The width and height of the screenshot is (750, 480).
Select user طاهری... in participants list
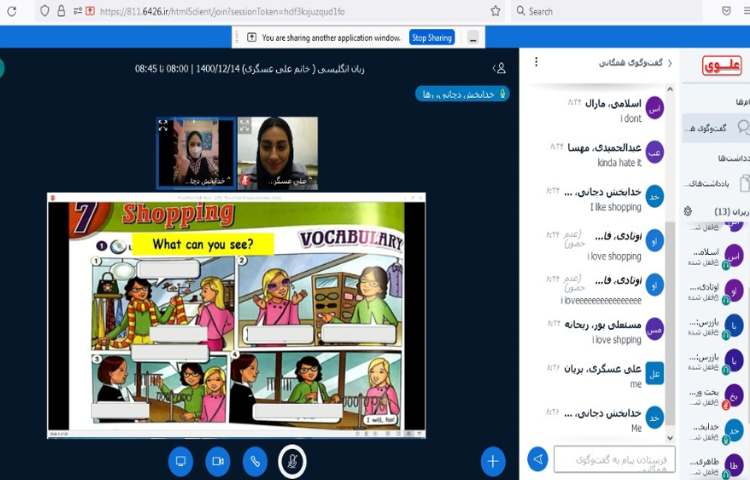tap(716, 466)
